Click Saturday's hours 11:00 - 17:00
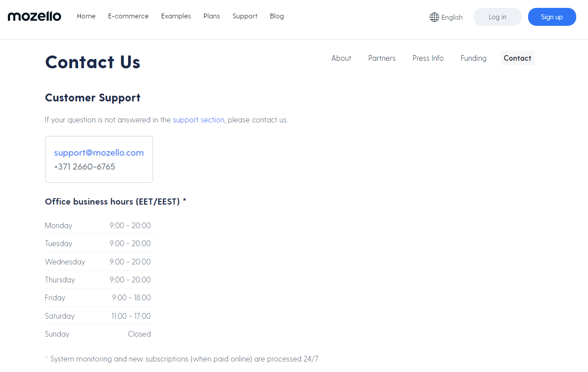Screen dimensions: 588x372 [x=131, y=316]
